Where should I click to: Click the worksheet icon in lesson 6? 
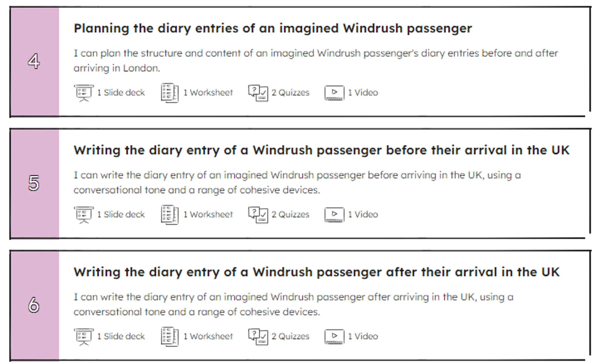coord(169,337)
